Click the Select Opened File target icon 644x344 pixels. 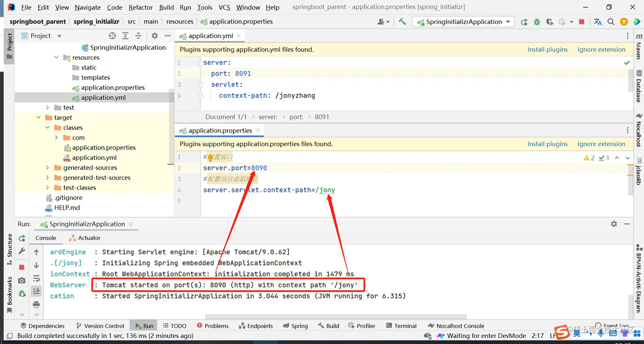click(x=112, y=36)
